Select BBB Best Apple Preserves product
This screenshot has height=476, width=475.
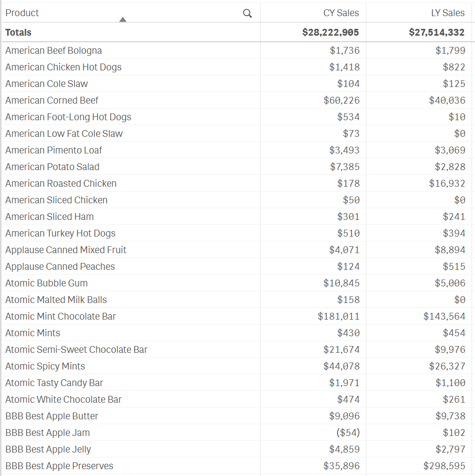click(59, 466)
